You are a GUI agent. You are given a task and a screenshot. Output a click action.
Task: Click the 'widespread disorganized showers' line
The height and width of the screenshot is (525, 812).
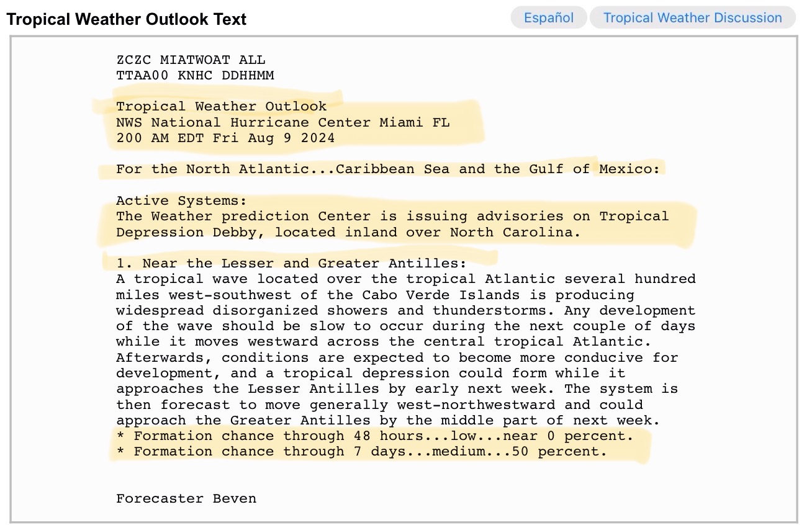[405, 310]
